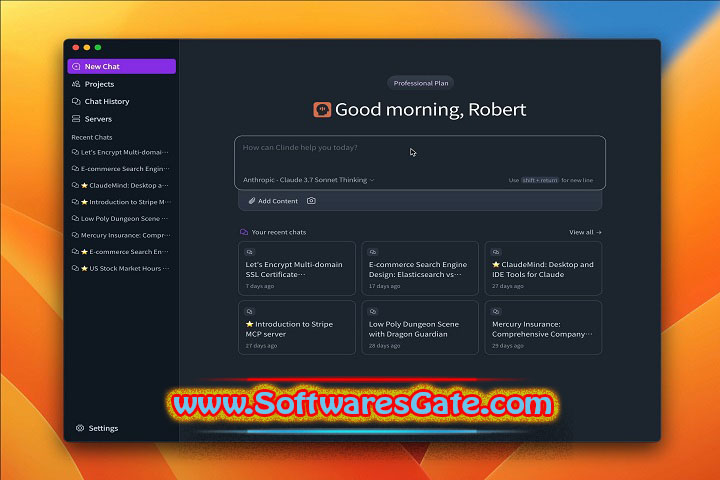Click chat icon on Low Poly Dungeon card

(373, 311)
